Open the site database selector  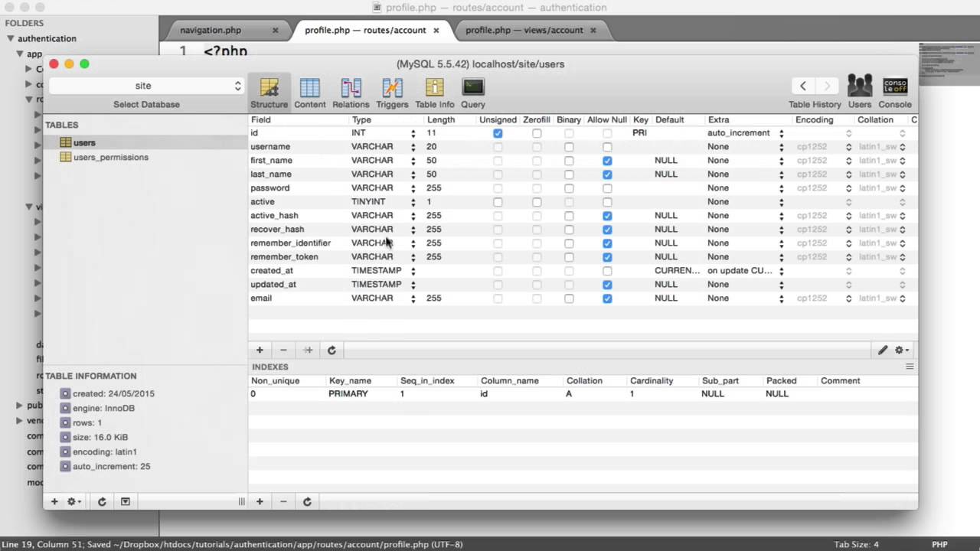click(x=146, y=86)
